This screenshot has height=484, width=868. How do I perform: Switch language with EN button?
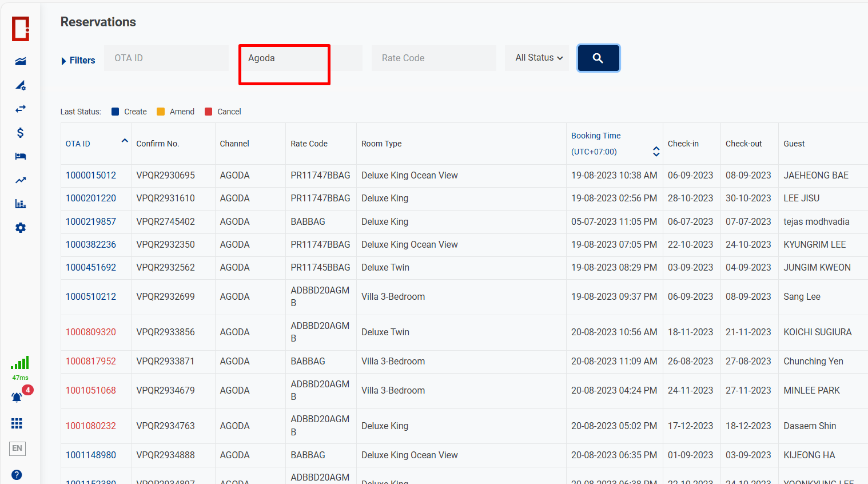click(17, 449)
